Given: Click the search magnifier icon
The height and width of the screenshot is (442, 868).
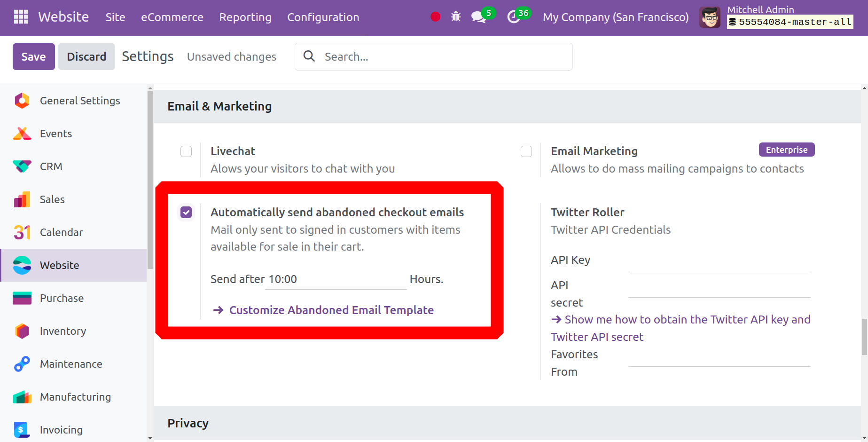Looking at the screenshot, I should (x=309, y=56).
